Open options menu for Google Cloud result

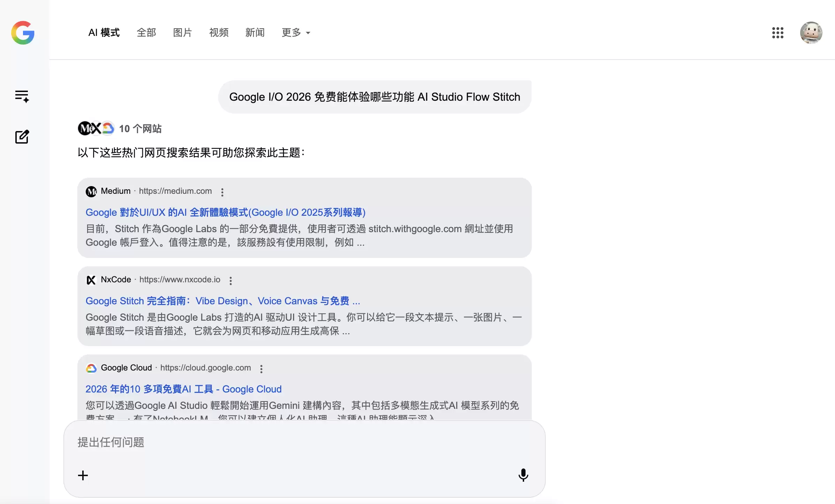click(261, 368)
